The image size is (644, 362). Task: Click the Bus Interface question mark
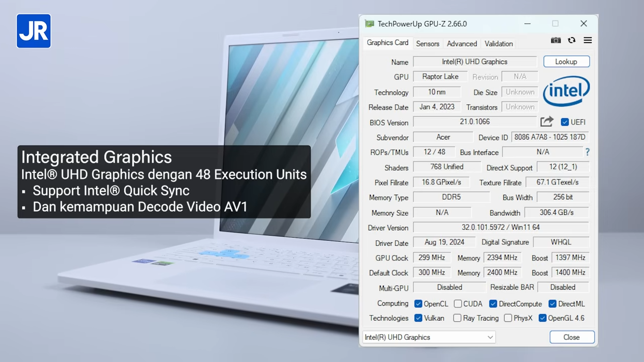(x=587, y=152)
